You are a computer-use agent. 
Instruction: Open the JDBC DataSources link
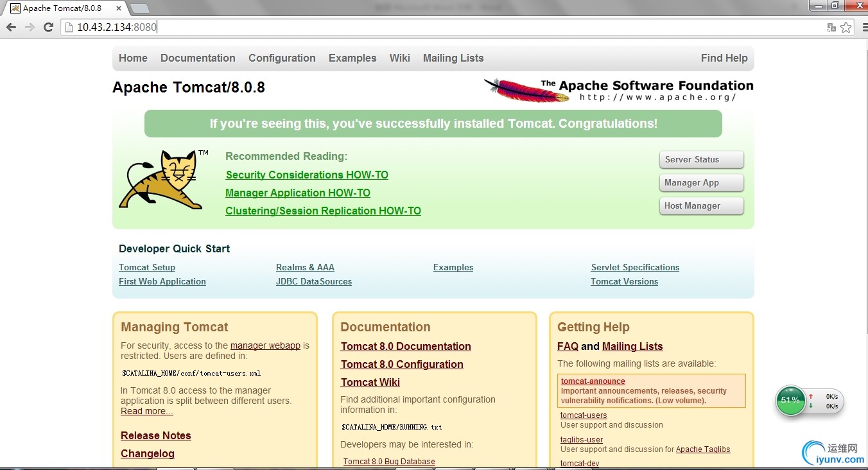[314, 281]
